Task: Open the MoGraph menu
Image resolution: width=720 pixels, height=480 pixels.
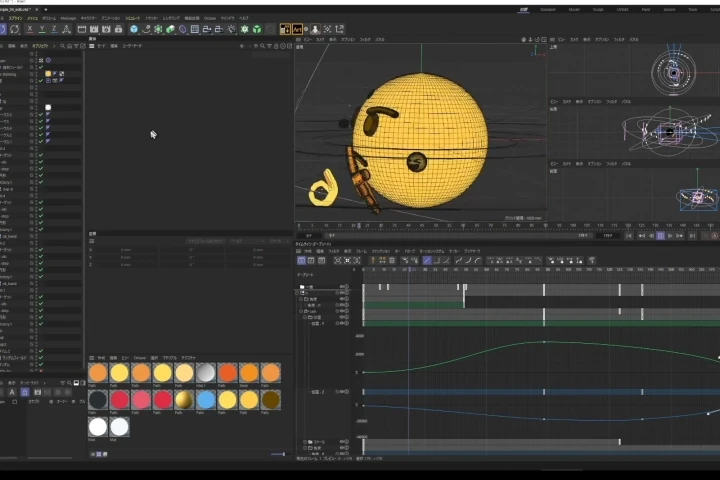Action: pyautogui.click(x=68, y=18)
